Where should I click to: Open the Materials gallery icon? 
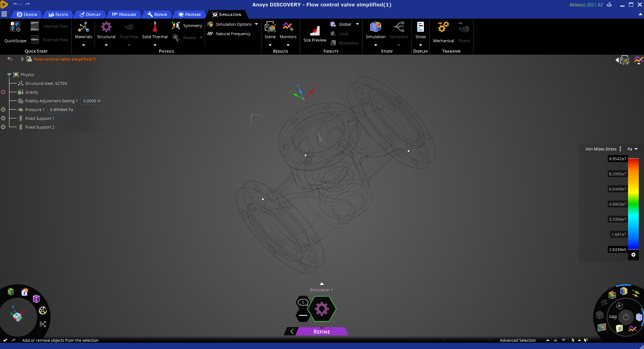83,27
